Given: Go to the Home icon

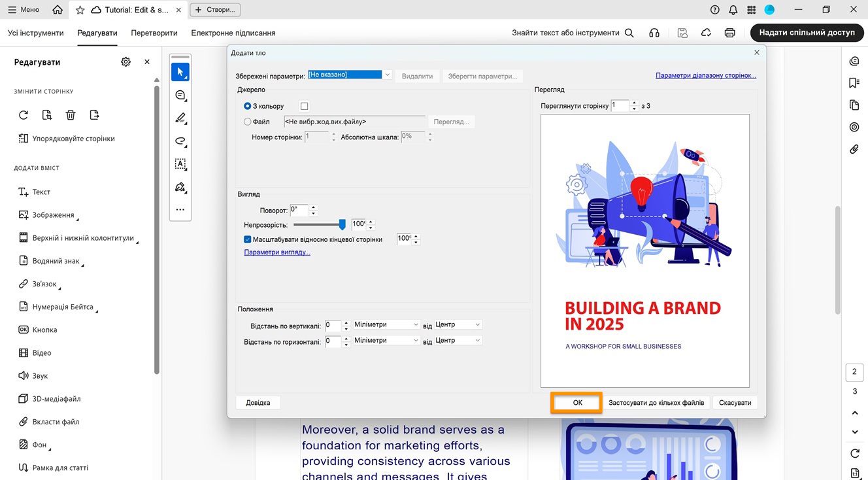Looking at the screenshot, I should 58,10.
